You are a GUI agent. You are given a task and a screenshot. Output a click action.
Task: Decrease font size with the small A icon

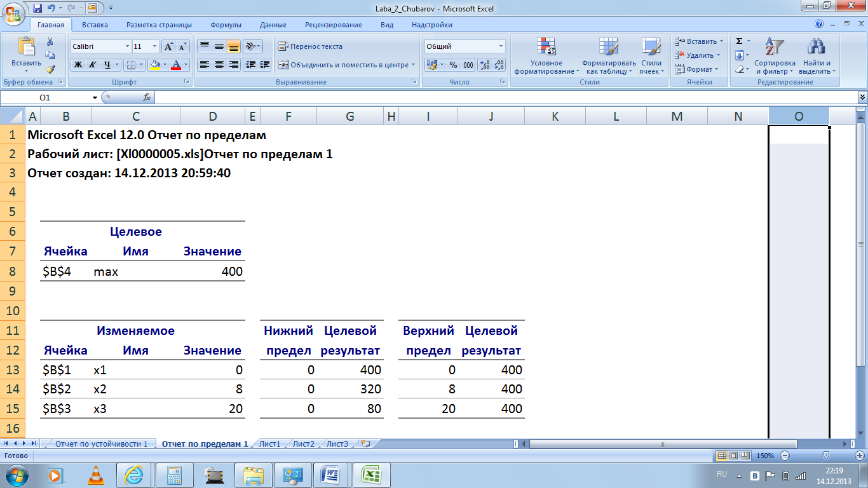pyautogui.click(x=182, y=46)
